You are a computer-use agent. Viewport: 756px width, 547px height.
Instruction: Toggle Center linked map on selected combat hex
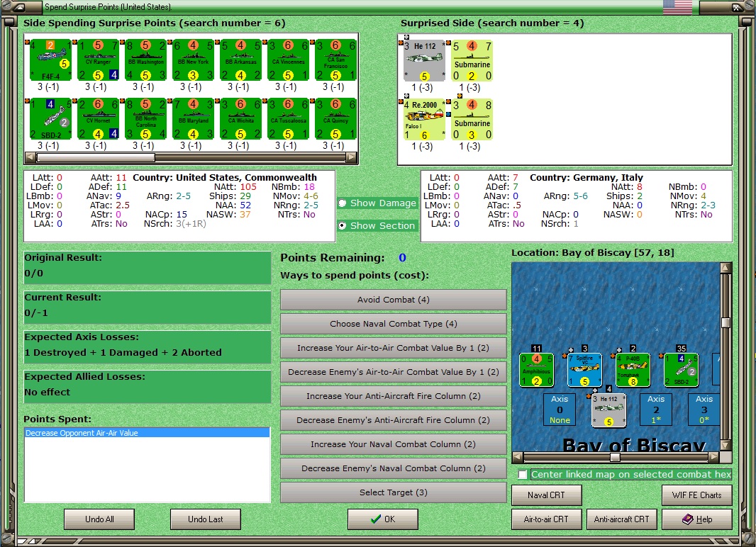(523, 474)
